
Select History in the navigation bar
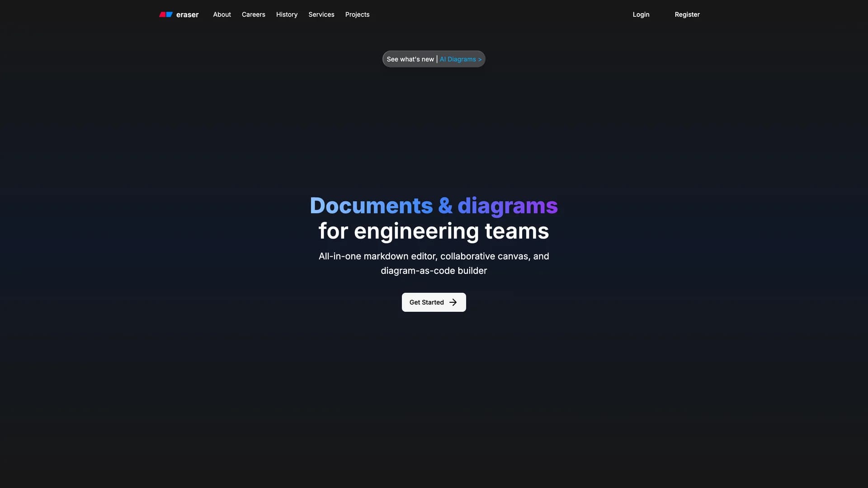pyautogui.click(x=287, y=14)
